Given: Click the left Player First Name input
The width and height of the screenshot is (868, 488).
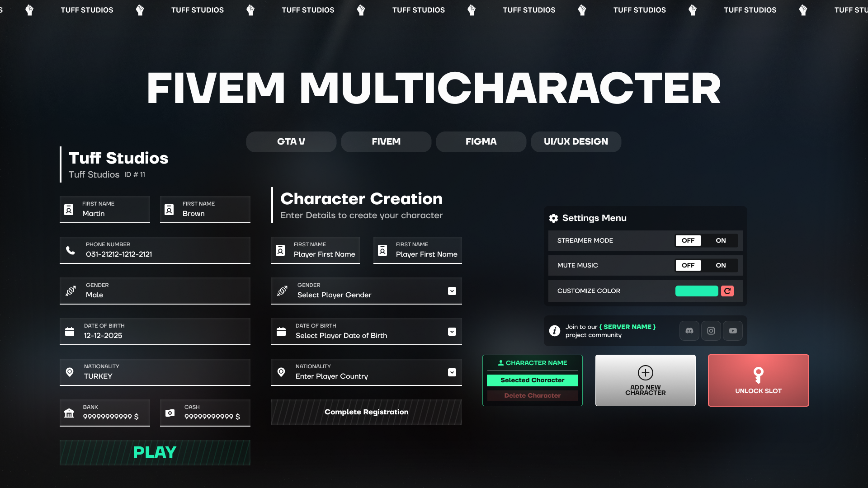Looking at the screenshot, I should (316, 250).
